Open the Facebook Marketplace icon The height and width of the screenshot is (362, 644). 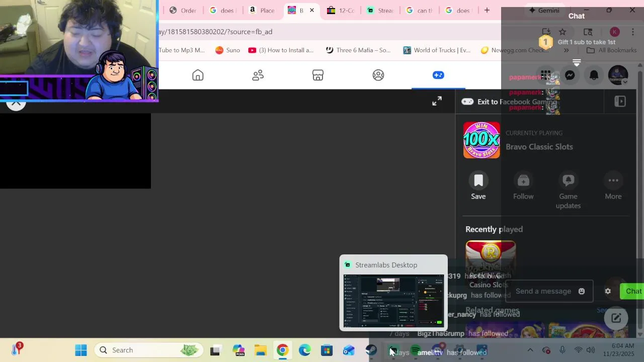pos(318,75)
